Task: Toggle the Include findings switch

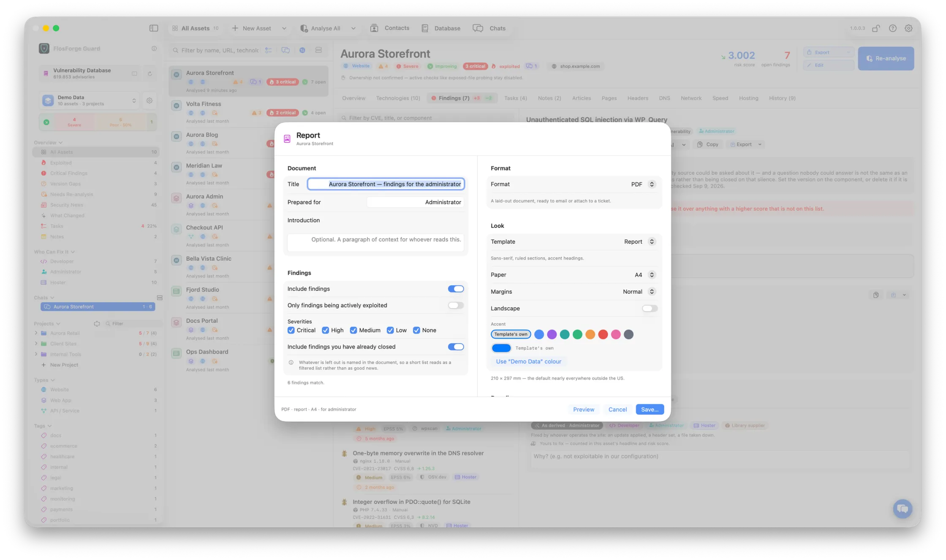Action: 456,289
